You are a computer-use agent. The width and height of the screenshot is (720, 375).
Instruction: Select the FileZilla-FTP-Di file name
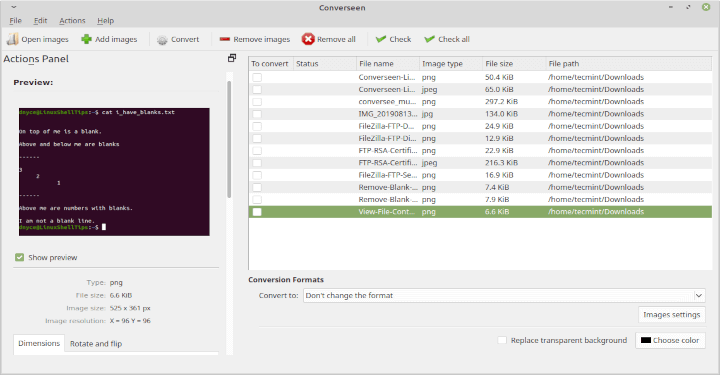pos(388,138)
